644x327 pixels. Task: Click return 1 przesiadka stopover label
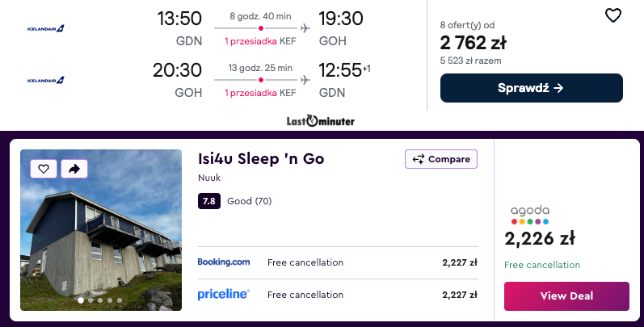click(x=250, y=93)
